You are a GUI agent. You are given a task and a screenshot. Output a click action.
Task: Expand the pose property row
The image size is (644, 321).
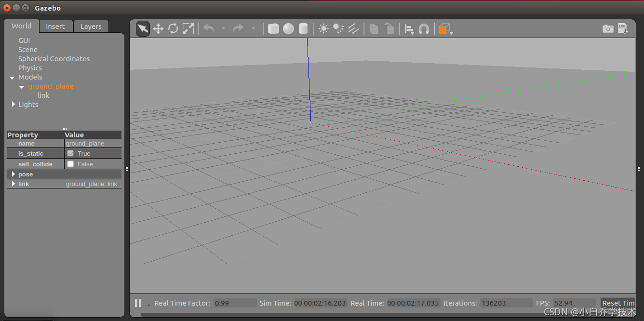[13, 174]
